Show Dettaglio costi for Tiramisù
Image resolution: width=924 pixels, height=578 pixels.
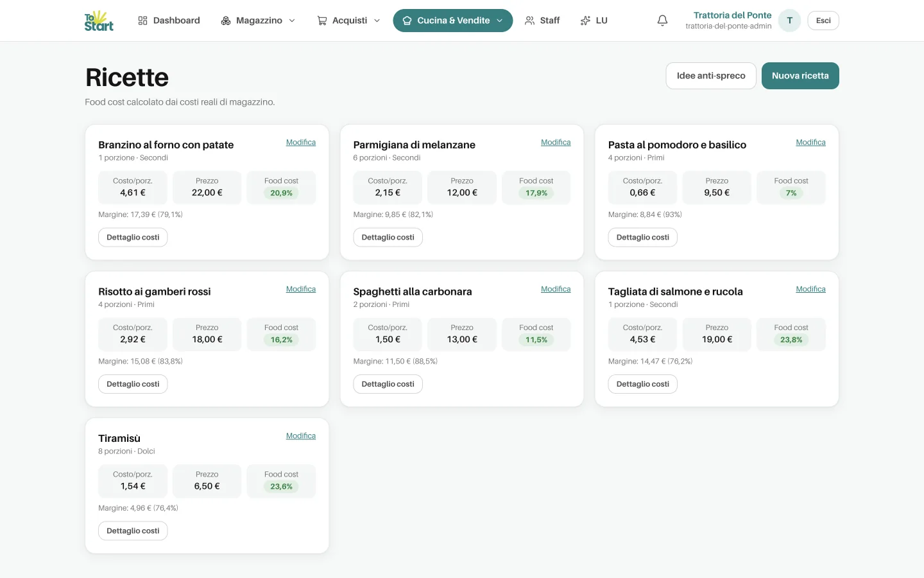pyautogui.click(x=133, y=531)
